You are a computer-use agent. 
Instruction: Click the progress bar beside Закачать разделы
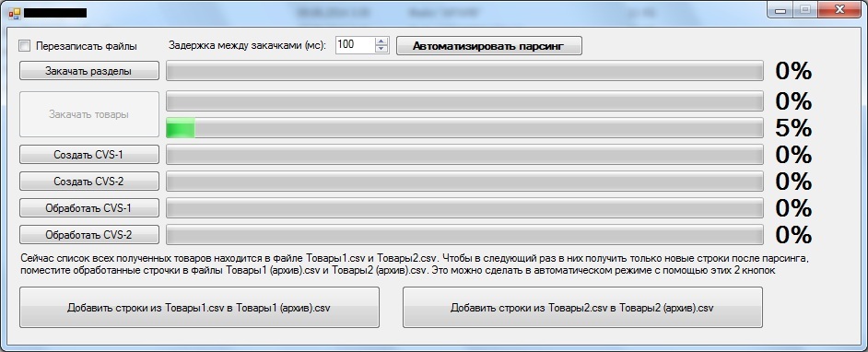click(x=464, y=71)
